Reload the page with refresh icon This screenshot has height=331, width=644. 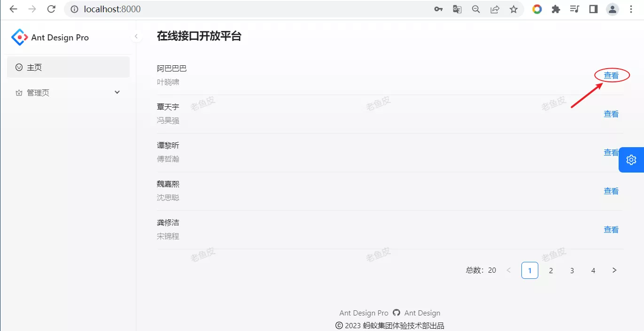[x=51, y=9]
